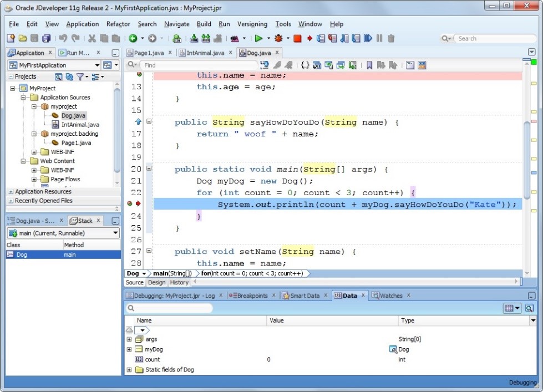Switch to the IntAnimal.java editor tab

pos(205,53)
